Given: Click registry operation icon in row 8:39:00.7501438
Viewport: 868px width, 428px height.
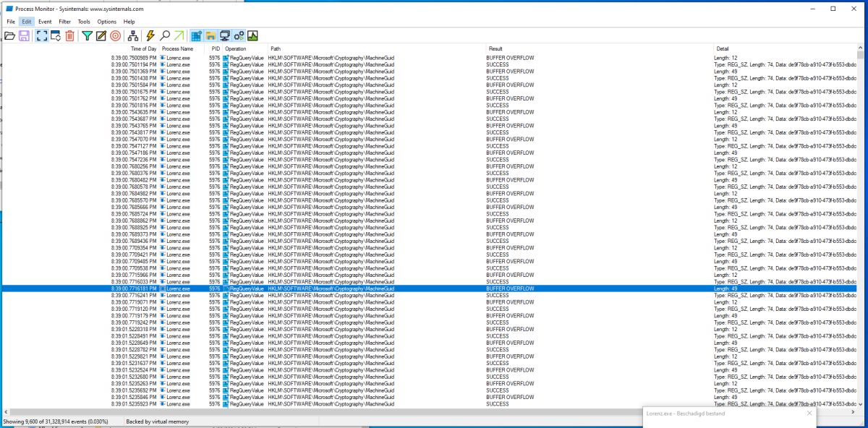Looking at the screenshot, I should coord(226,78).
